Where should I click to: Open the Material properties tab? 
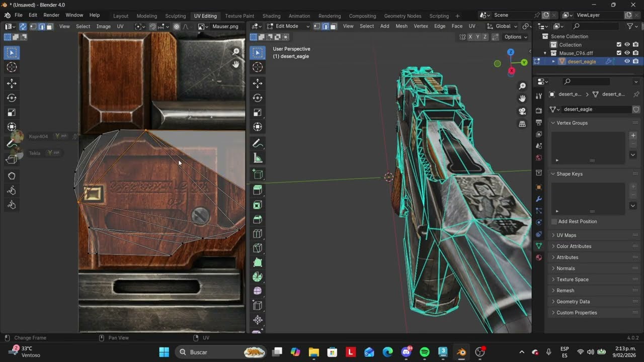[539, 257]
